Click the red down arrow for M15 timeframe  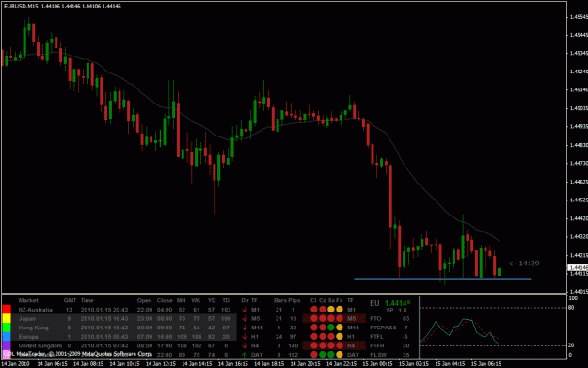tap(245, 328)
